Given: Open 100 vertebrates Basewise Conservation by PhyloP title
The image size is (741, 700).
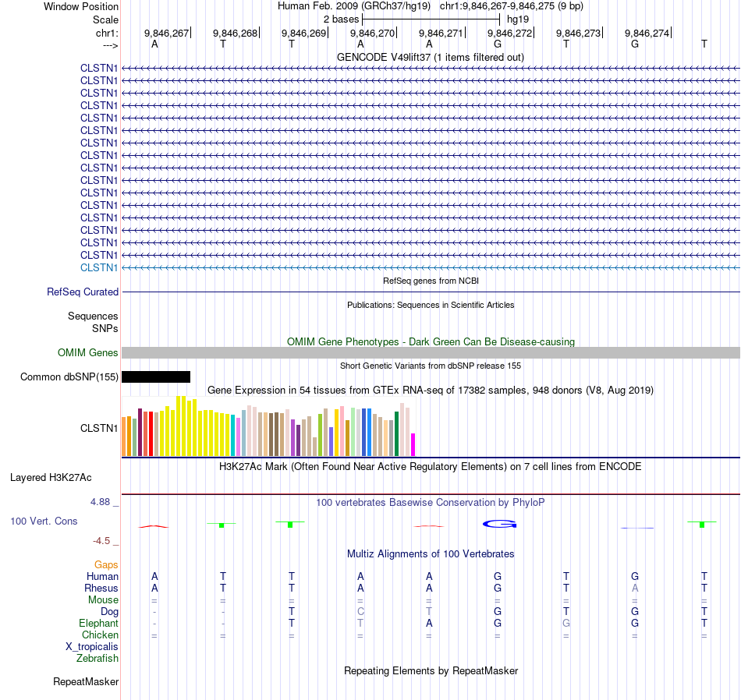Looking at the screenshot, I should 431,503.
